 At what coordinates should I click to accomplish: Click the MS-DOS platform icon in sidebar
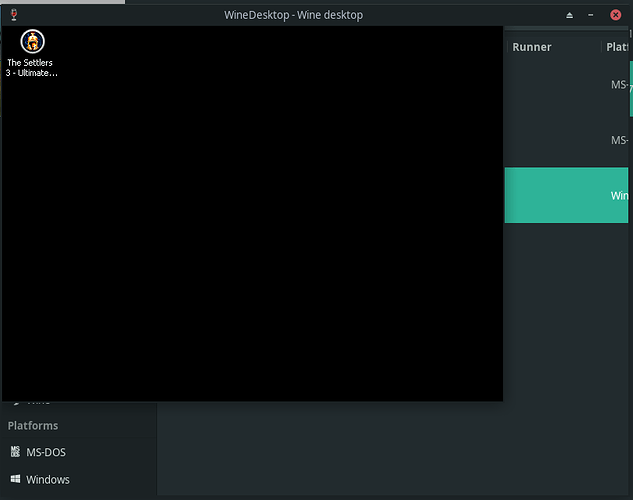click(15, 452)
